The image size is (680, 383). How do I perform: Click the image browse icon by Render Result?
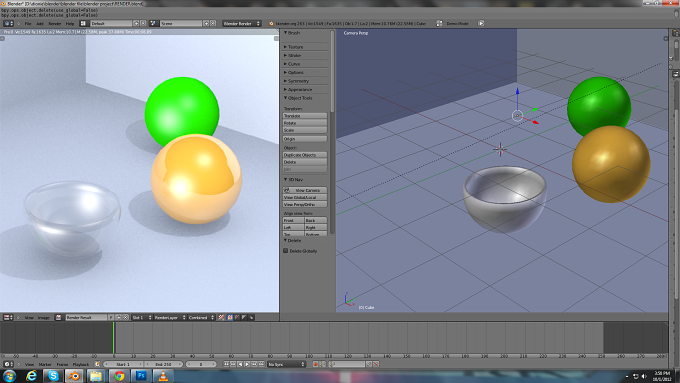tap(59, 318)
